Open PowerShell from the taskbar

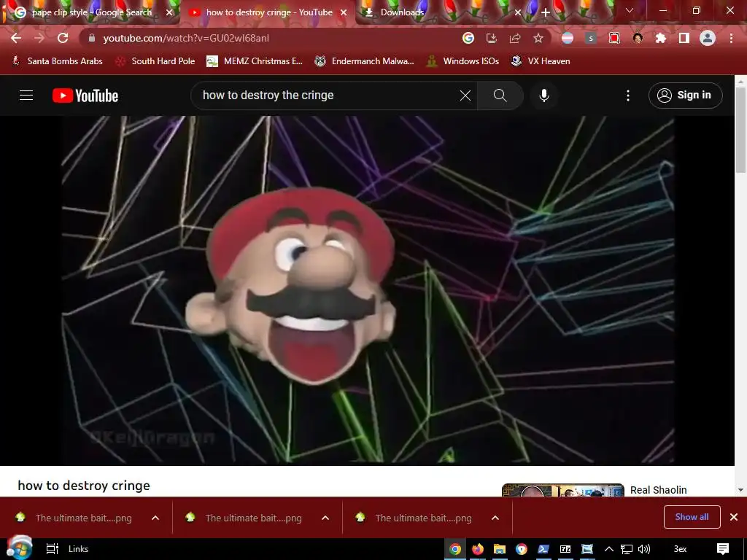543,549
